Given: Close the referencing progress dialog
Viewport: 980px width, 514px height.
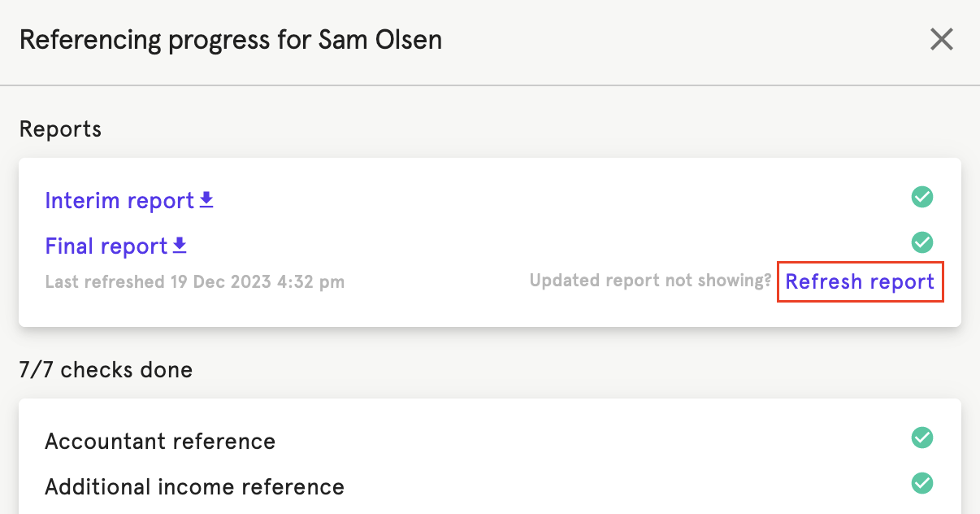Looking at the screenshot, I should (941, 39).
